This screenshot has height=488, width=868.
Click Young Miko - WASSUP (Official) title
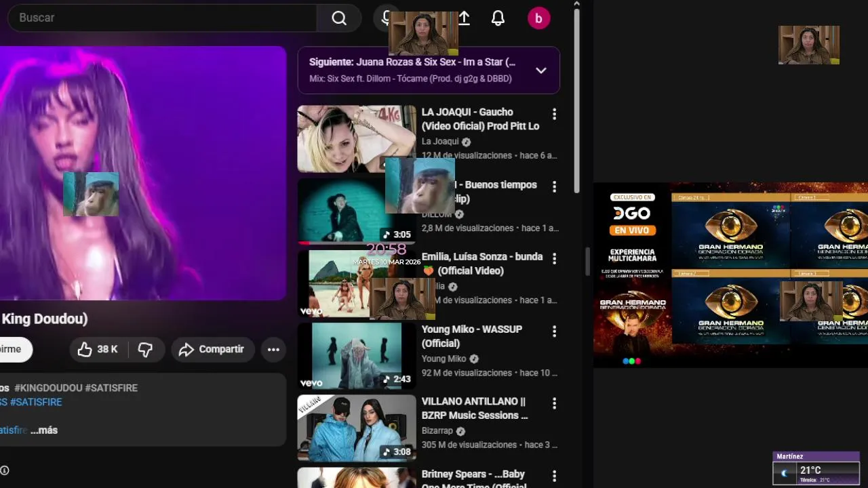pyautogui.click(x=472, y=336)
